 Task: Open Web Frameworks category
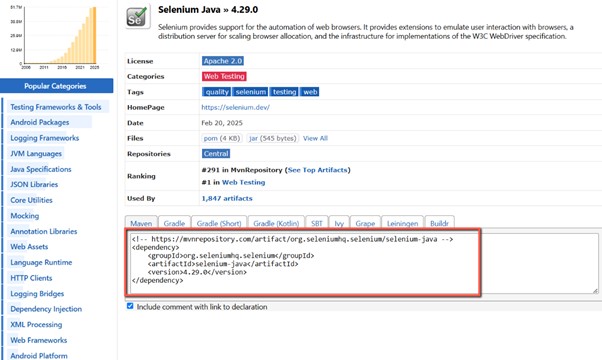click(x=38, y=340)
